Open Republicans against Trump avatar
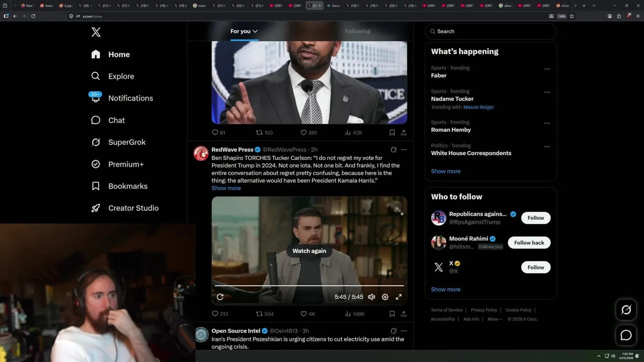The height and width of the screenshot is (362, 644). click(x=439, y=218)
